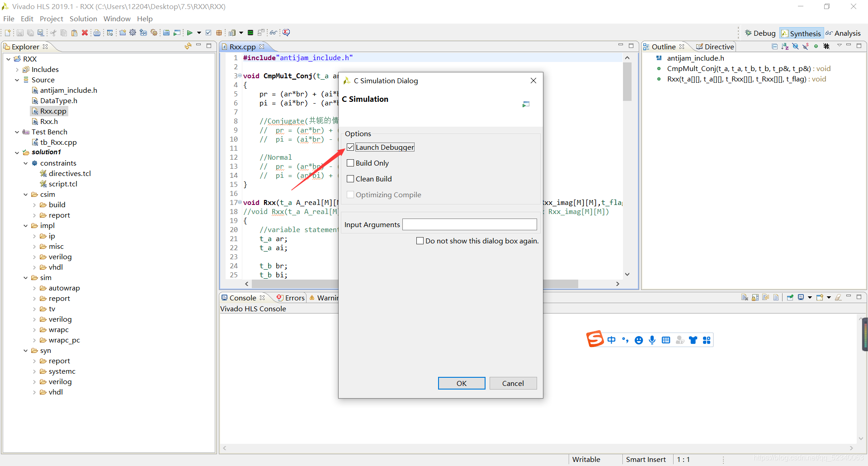Cancel the C Simulation dialog
This screenshot has width=868, height=466.
[513, 383]
